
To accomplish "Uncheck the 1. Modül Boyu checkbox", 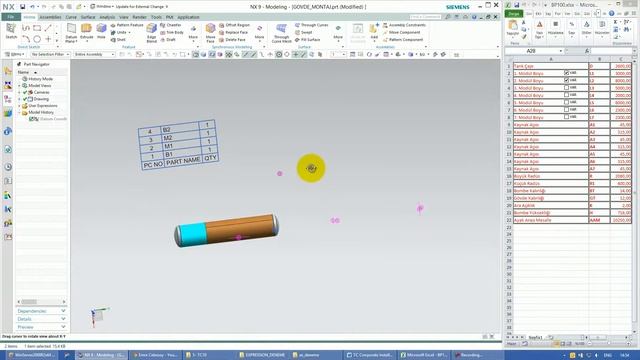I will 567,73.
